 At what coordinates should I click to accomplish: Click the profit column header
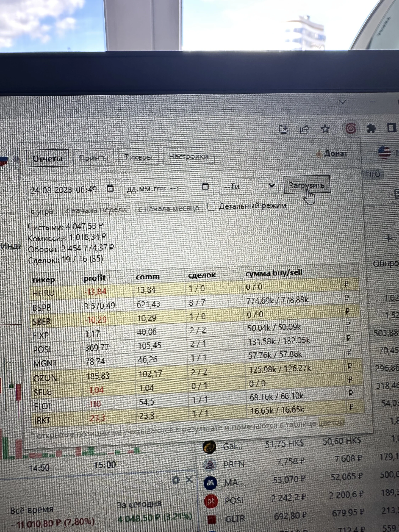click(94, 278)
